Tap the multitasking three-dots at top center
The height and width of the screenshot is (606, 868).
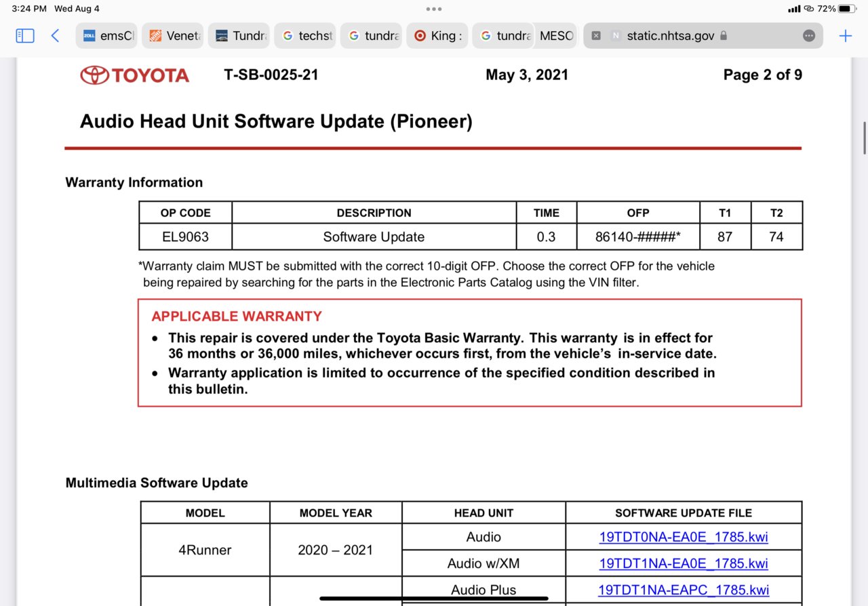(434, 9)
